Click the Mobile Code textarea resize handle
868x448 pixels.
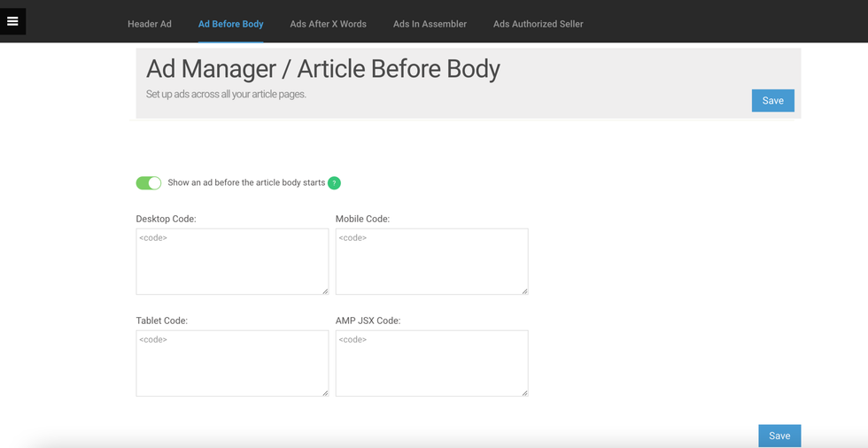point(524,290)
